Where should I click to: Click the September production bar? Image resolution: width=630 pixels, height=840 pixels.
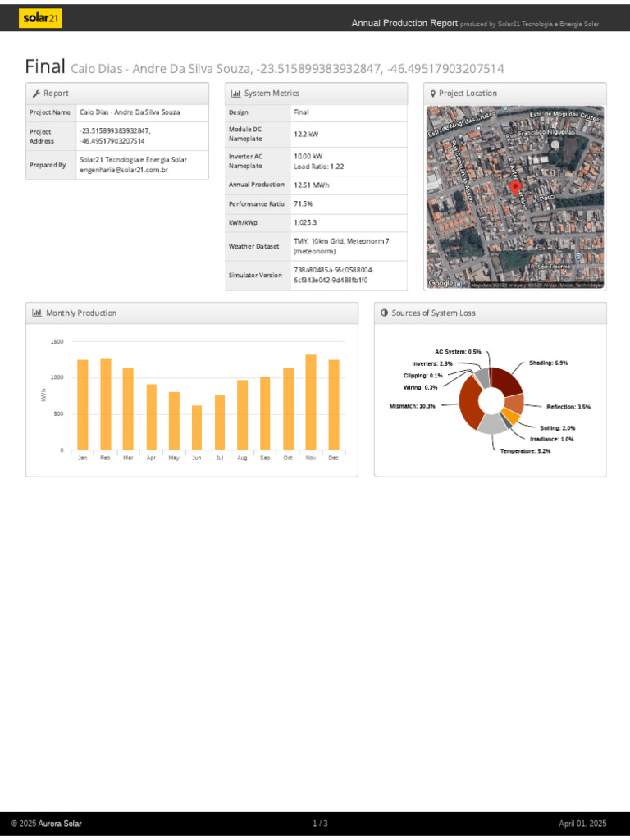[x=265, y=413]
